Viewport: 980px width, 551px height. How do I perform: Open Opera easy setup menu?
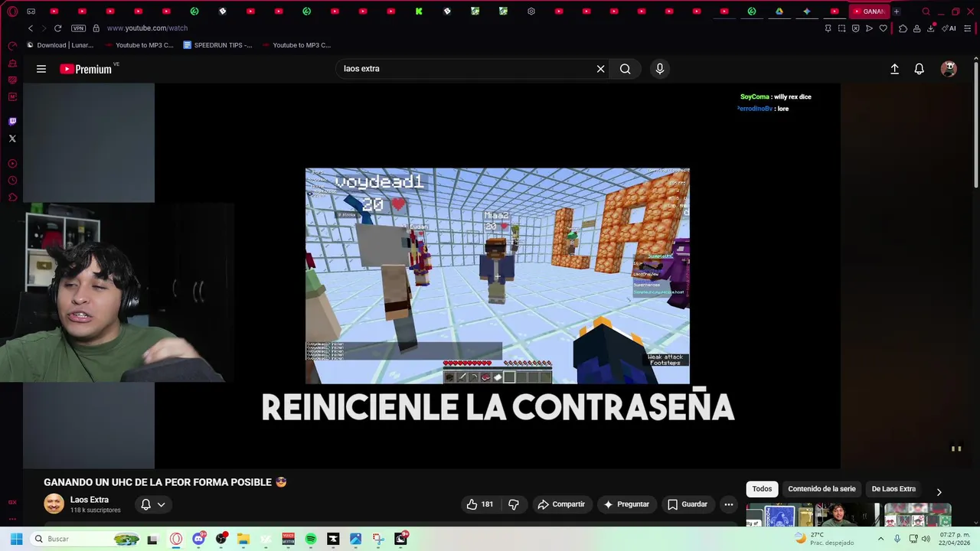[x=968, y=28]
